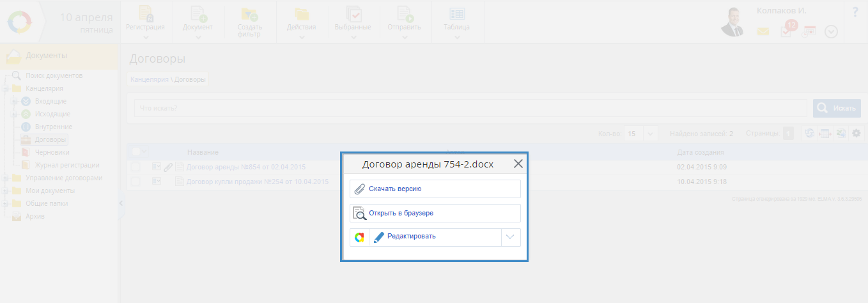This screenshot has width=868, height=303.
Task: Sort by the Название column header
Action: pyautogui.click(x=203, y=152)
